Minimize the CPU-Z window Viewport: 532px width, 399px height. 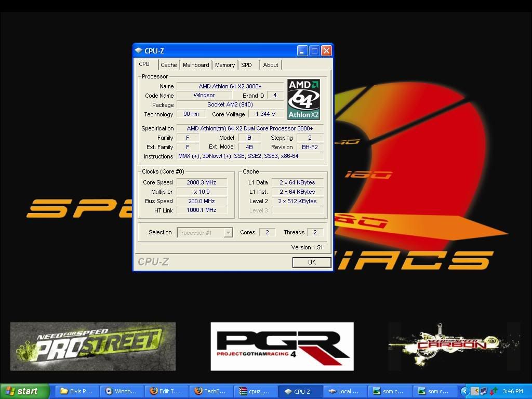[x=302, y=51]
